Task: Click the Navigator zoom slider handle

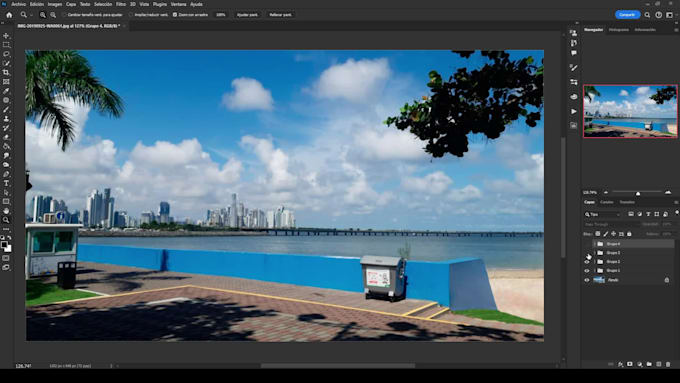Action: tap(638, 193)
